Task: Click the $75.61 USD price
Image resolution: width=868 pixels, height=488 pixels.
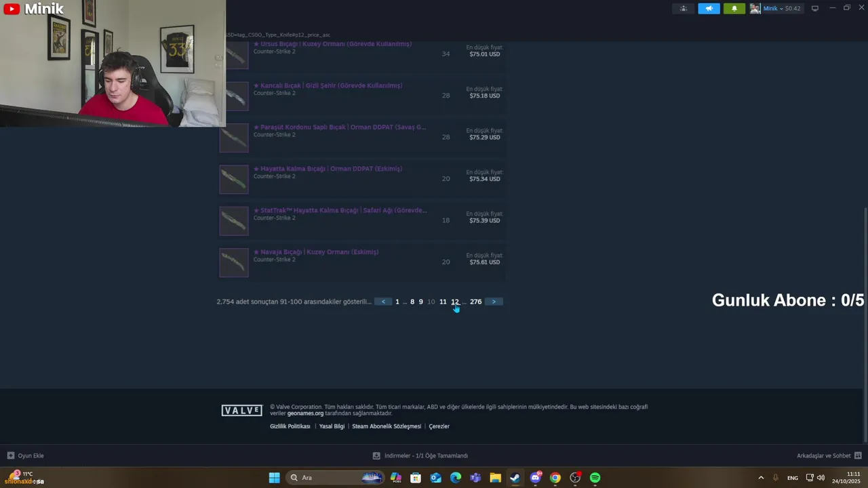Action: pos(485,262)
